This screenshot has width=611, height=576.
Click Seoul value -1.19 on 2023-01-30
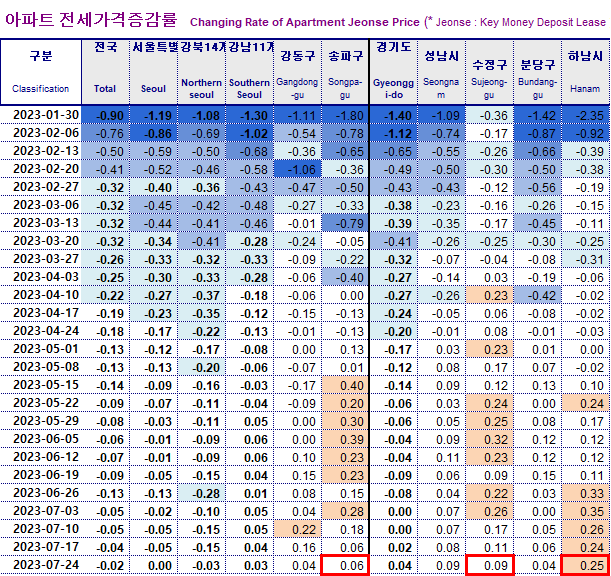[154, 115]
